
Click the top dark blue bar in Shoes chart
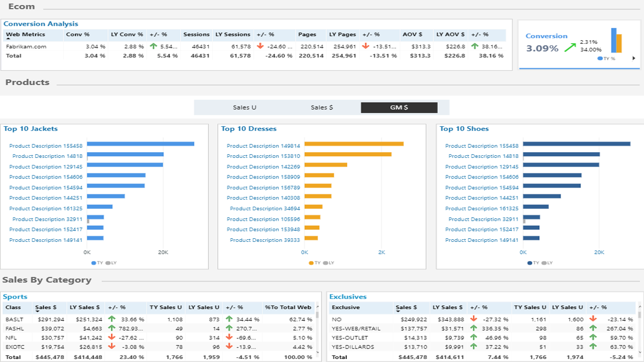[x=577, y=144]
